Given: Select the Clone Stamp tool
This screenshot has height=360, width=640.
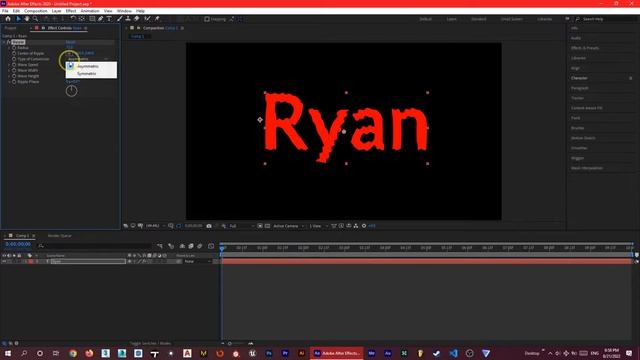Looking at the screenshot, I should click(x=128, y=19).
